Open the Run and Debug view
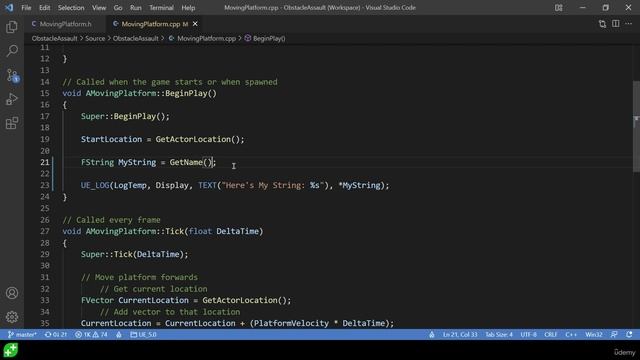Image resolution: width=640 pixels, height=360 pixels. pyautogui.click(x=12, y=99)
